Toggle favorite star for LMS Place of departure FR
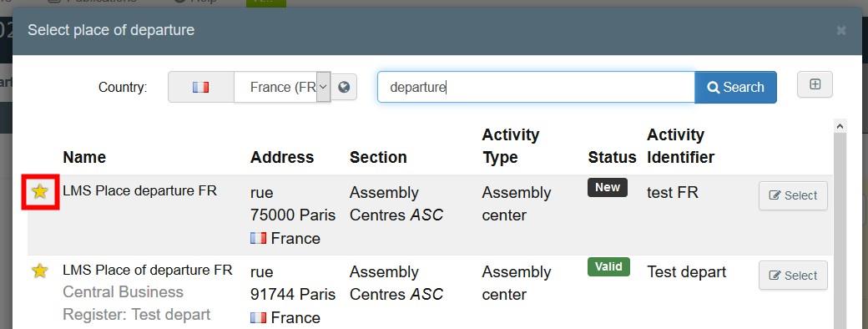Viewport: 868px width, 329px height. [x=40, y=271]
